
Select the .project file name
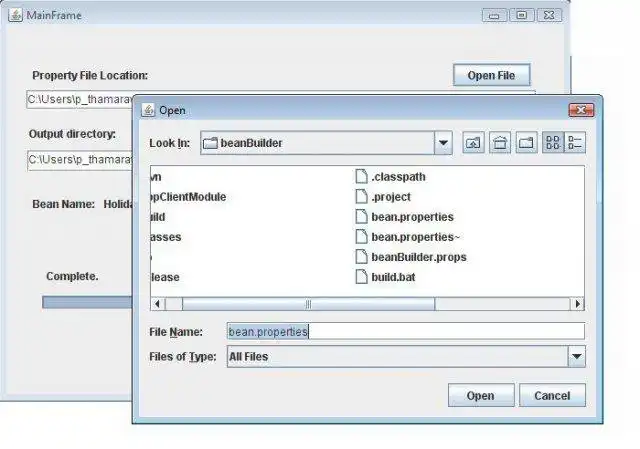point(391,197)
